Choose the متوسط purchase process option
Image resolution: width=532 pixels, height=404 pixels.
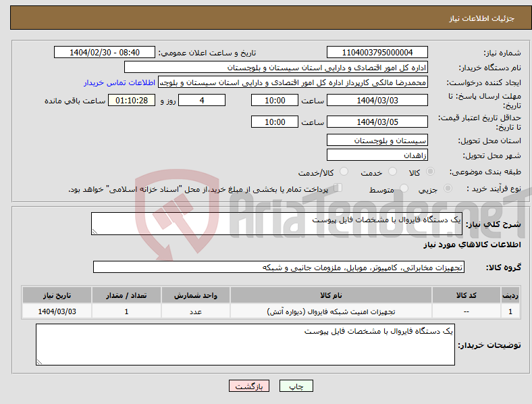tap(404, 188)
